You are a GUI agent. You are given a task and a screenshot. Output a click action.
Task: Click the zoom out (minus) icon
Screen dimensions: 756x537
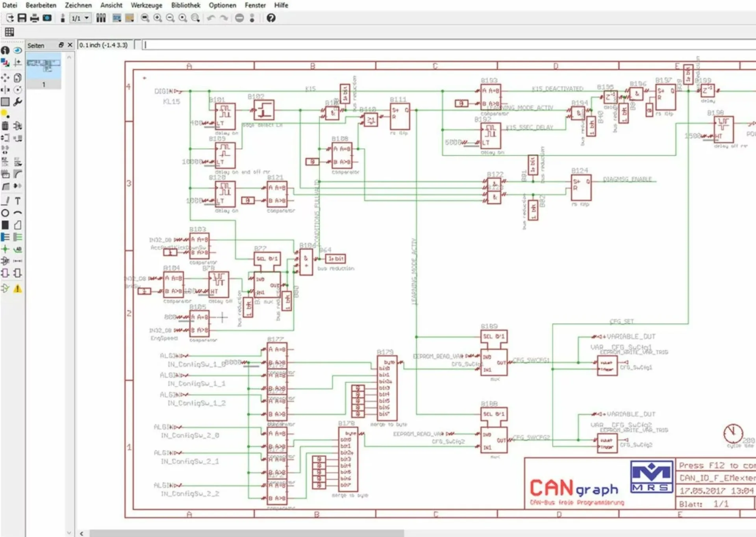(x=170, y=18)
